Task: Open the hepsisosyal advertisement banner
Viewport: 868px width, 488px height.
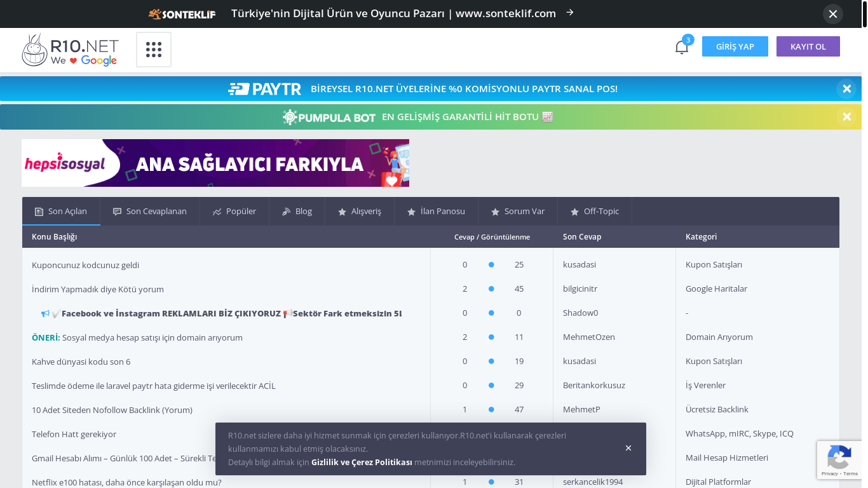Action: 215,163
